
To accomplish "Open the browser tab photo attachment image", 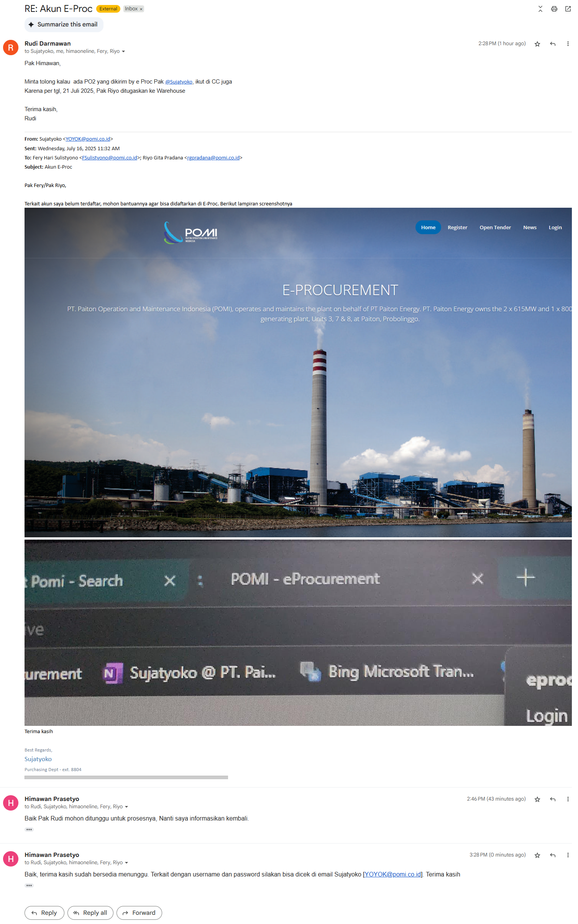I will click(x=298, y=633).
